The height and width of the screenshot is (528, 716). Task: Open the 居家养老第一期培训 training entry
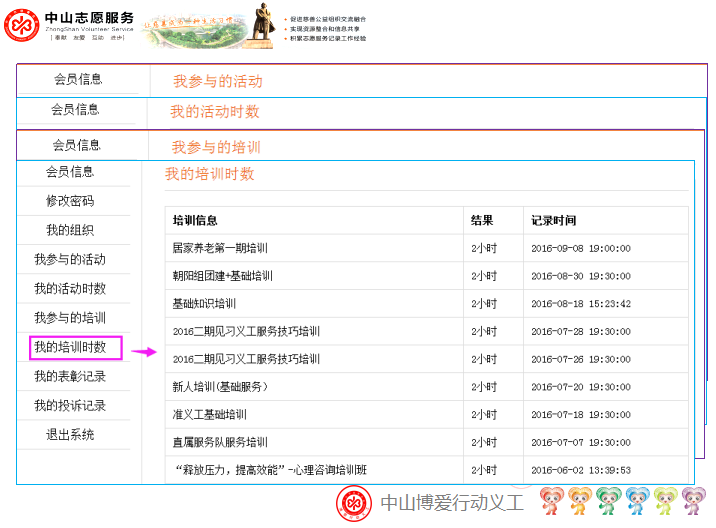(x=220, y=248)
